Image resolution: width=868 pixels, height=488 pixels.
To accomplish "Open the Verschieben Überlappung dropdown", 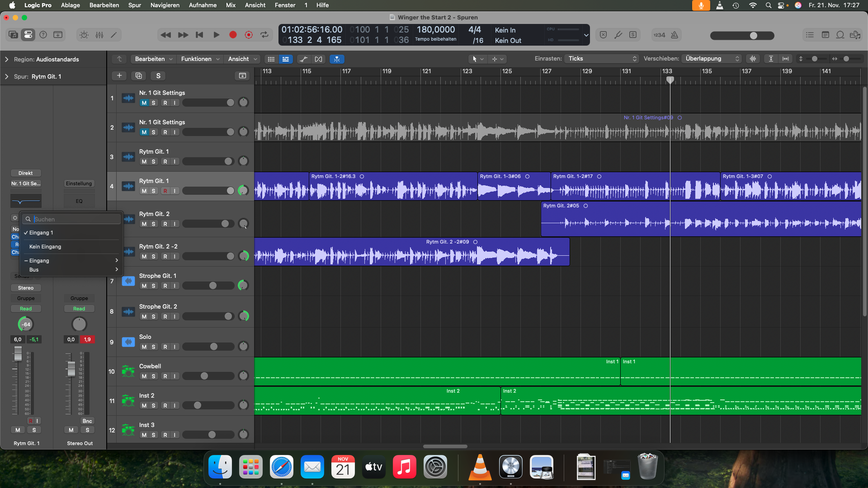I will 712,59.
